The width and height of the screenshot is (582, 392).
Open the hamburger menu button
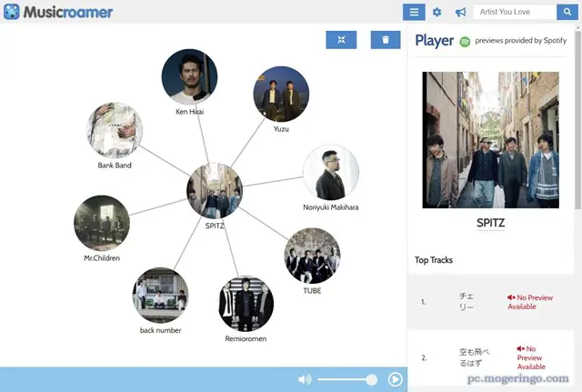pos(414,12)
